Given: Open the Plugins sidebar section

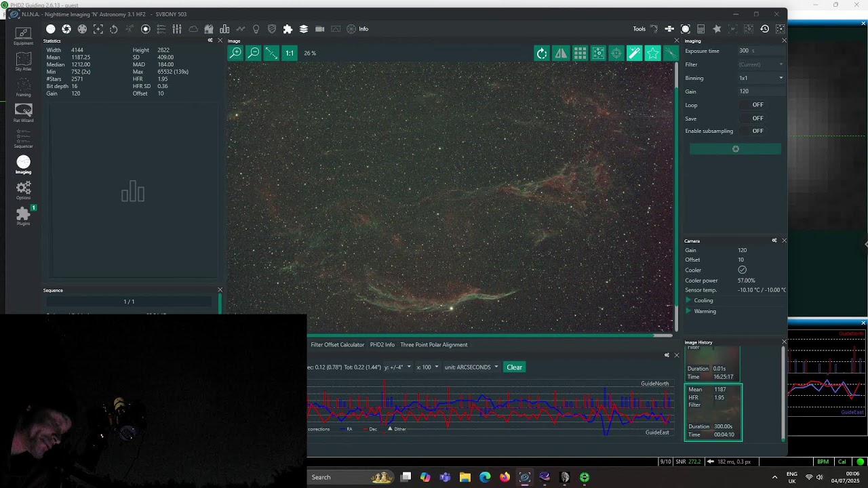Looking at the screenshot, I should pyautogui.click(x=23, y=216).
